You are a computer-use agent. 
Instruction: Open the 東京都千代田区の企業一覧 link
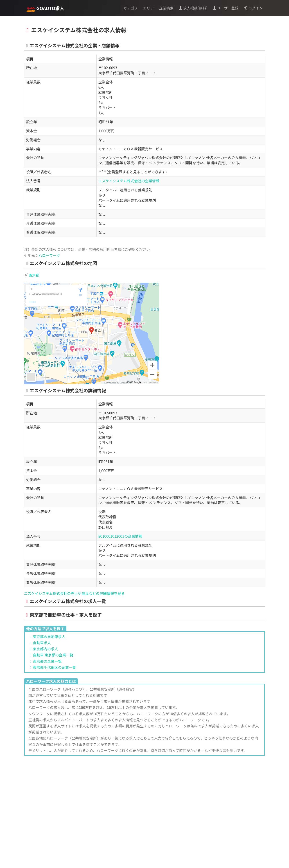(x=54, y=667)
